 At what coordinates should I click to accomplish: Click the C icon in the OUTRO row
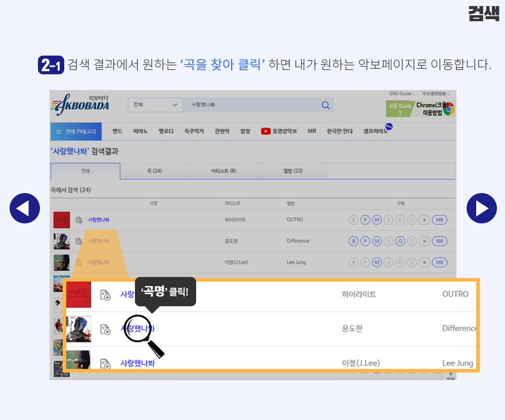click(411, 220)
